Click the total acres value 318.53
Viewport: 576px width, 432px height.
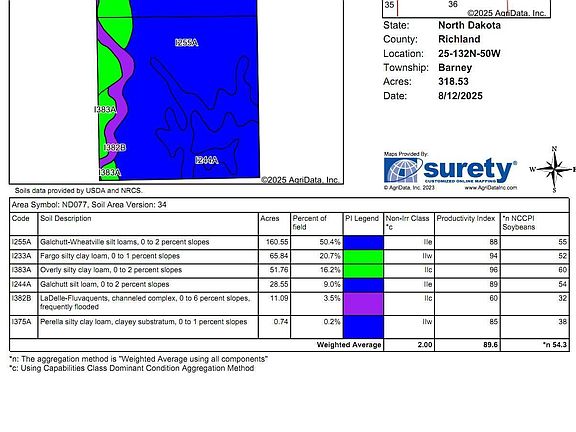(x=453, y=82)
